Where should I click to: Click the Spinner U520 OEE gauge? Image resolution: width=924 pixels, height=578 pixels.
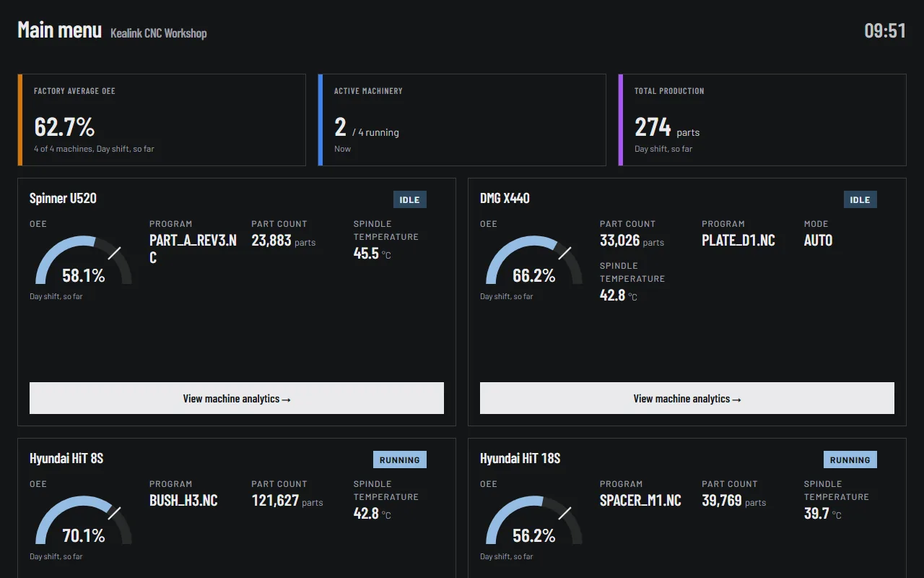[84, 260]
